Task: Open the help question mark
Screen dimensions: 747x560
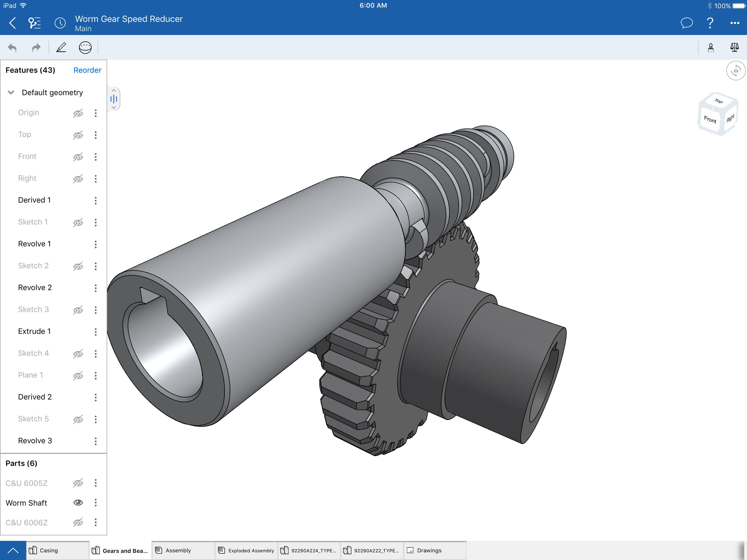Action: point(710,23)
